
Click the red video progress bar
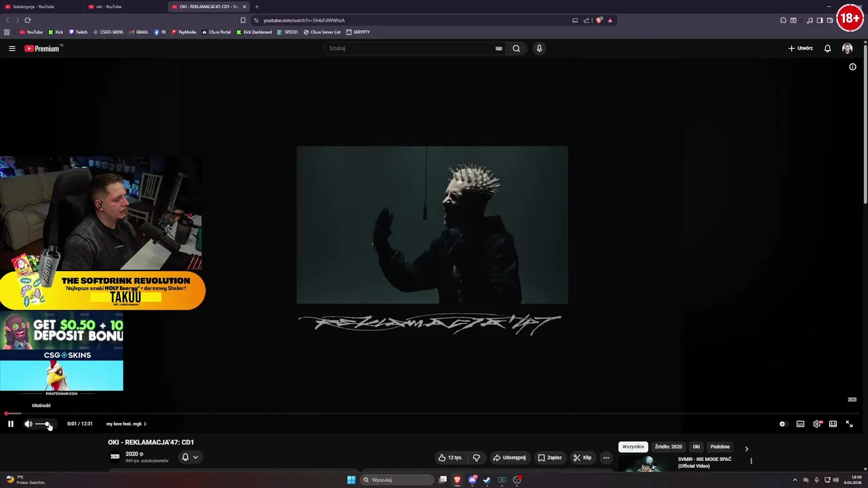[x=434, y=413]
